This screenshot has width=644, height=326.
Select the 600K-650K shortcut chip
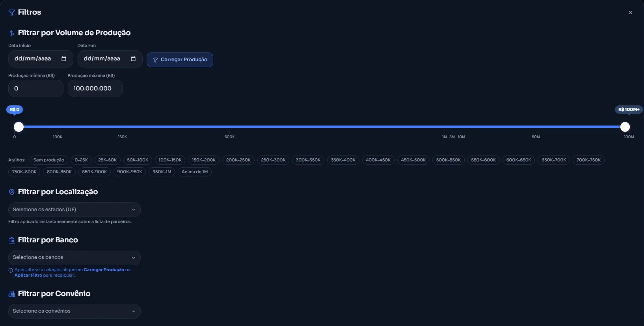point(519,160)
